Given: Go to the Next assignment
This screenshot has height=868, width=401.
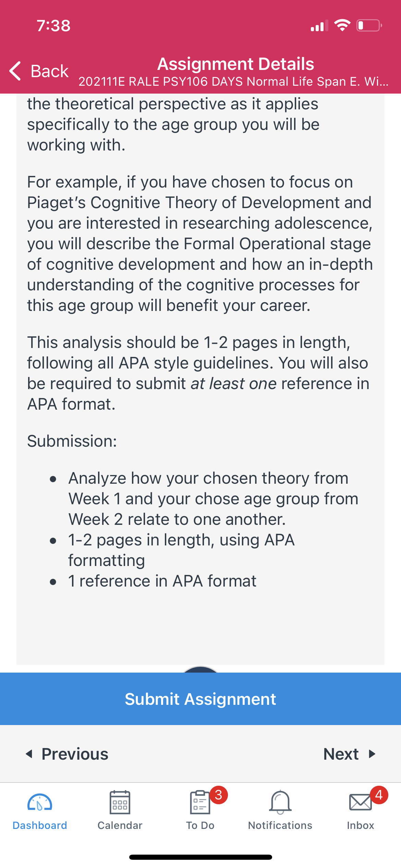Looking at the screenshot, I should point(350,754).
